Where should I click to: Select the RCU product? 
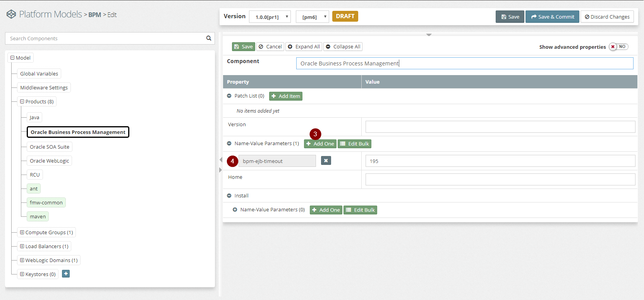click(x=35, y=175)
